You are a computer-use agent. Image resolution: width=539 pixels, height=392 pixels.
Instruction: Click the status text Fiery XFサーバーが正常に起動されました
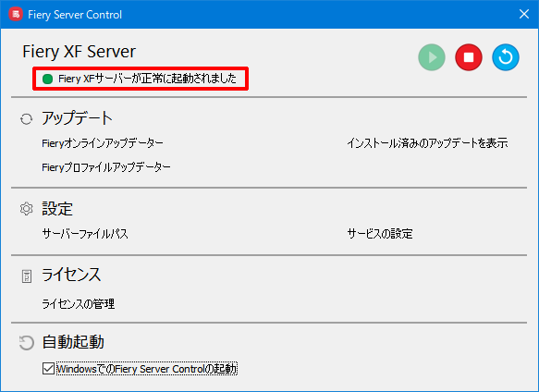(x=148, y=79)
